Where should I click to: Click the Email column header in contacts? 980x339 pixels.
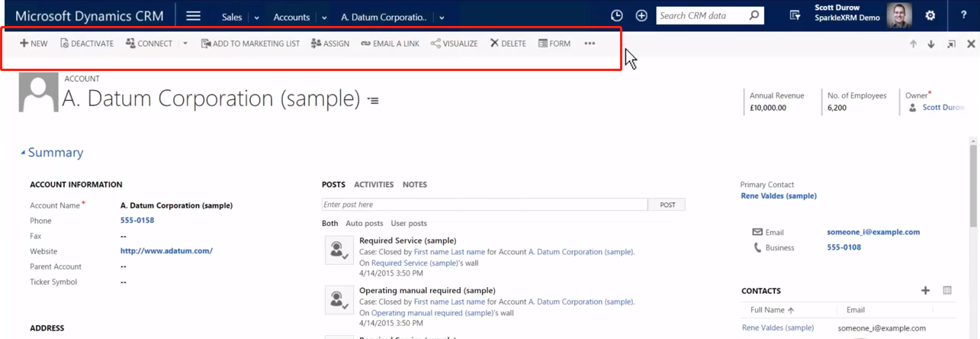point(856,310)
